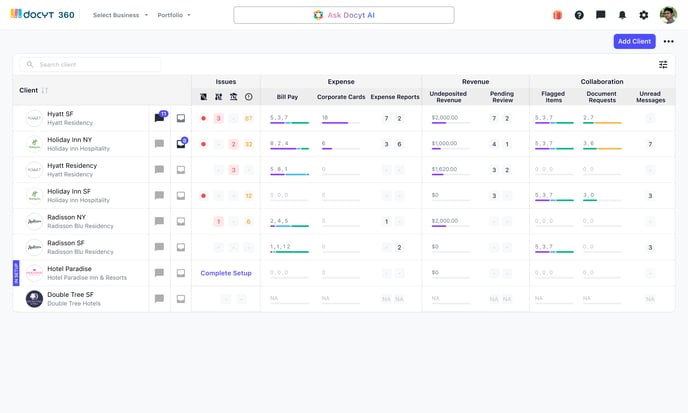Click Radisson NY red issue count 1

tap(219, 221)
